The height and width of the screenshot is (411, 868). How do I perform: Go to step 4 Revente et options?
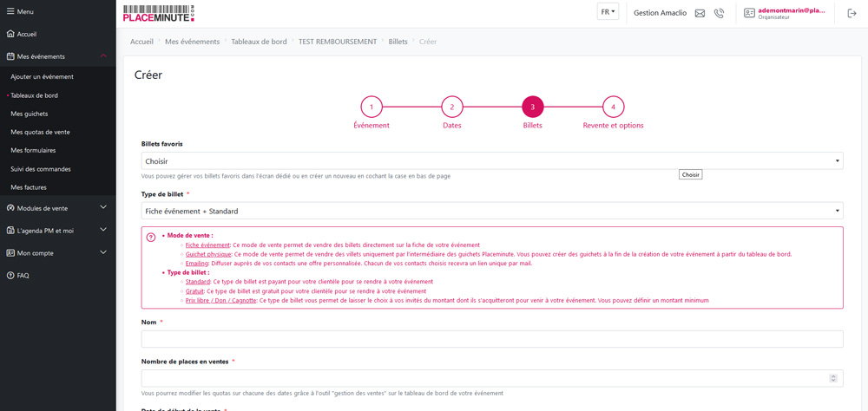tap(613, 107)
